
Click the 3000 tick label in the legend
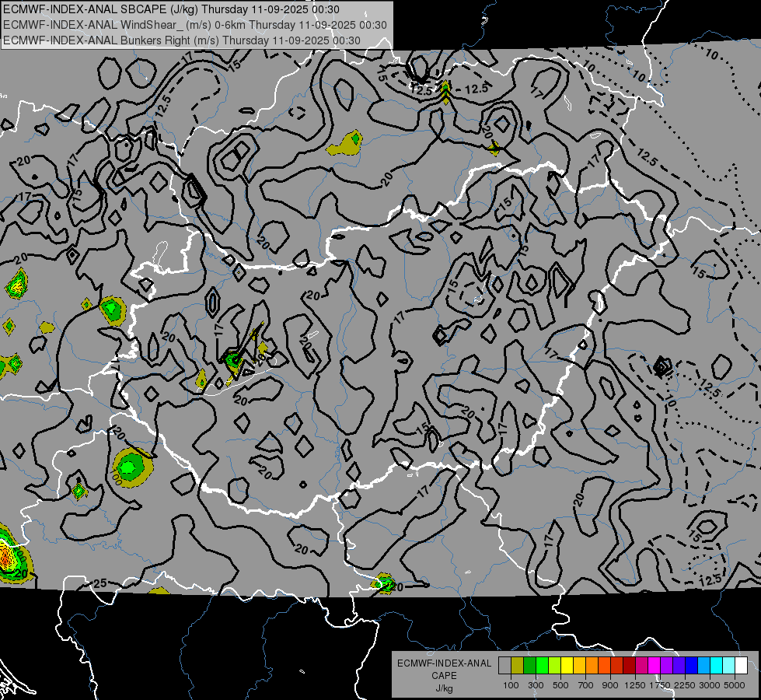[710, 685]
